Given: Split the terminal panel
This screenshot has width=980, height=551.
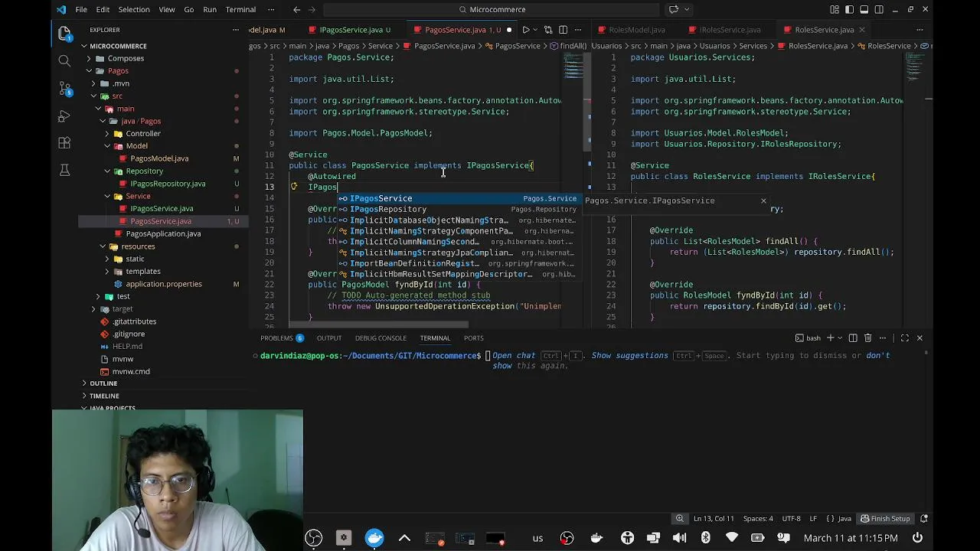Looking at the screenshot, I should pyautogui.click(x=853, y=337).
